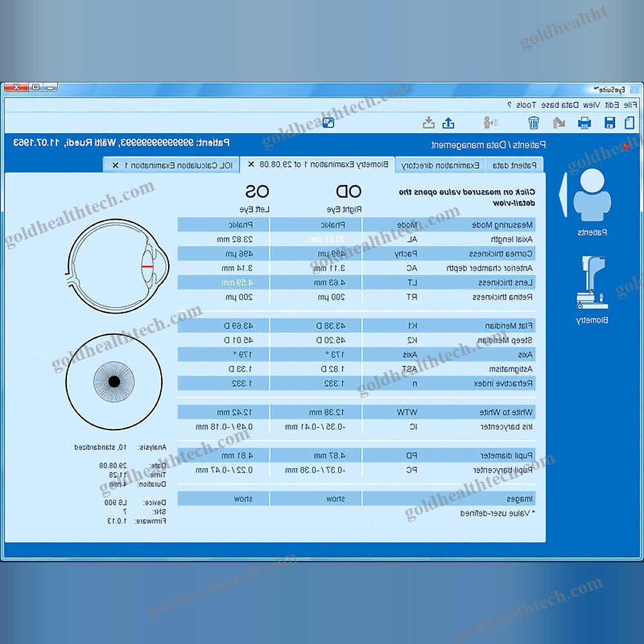Viewport: 644px width, 644px height.
Task: Open the Tools menu
Action: pyautogui.click(x=526, y=105)
